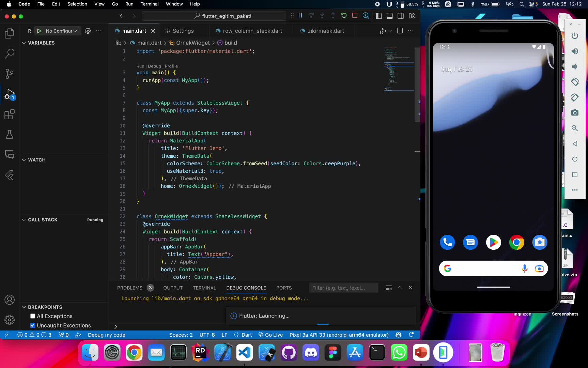Open Chrome on the emulator home screen
This screenshot has height=368, width=588.
coord(516,242)
